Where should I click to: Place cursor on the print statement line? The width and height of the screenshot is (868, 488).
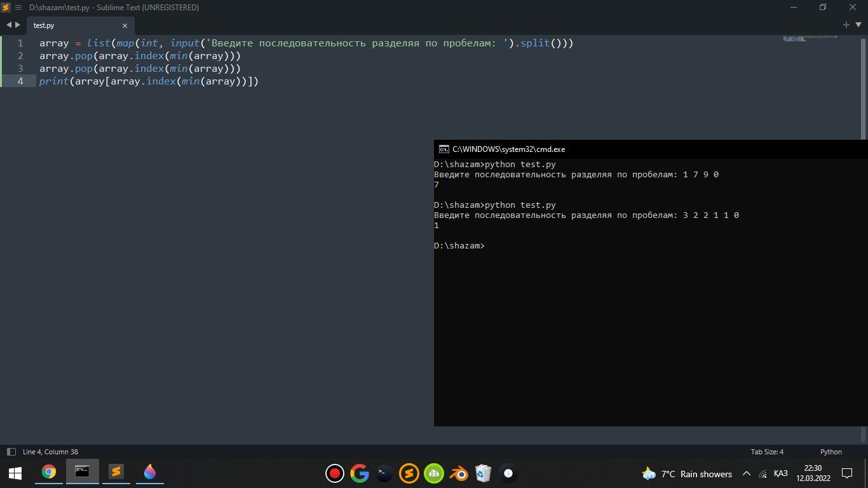(x=149, y=81)
